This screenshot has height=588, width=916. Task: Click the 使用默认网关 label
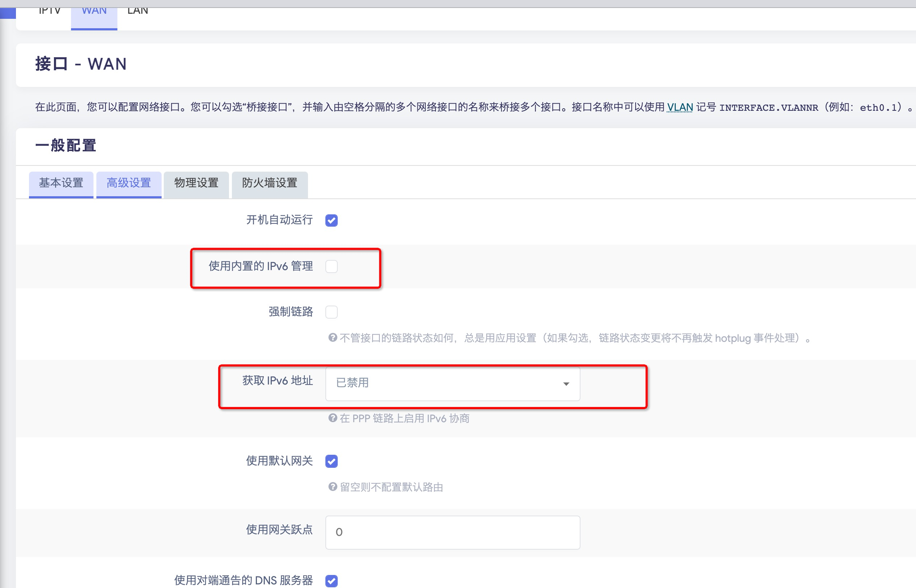[x=280, y=461]
